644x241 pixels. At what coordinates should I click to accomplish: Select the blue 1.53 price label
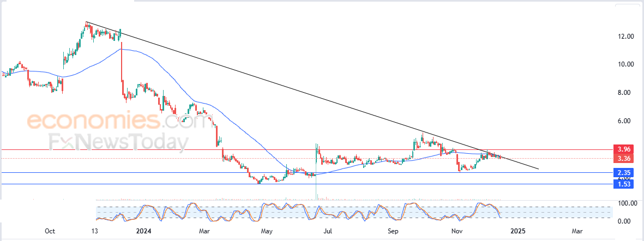coord(624,184)
